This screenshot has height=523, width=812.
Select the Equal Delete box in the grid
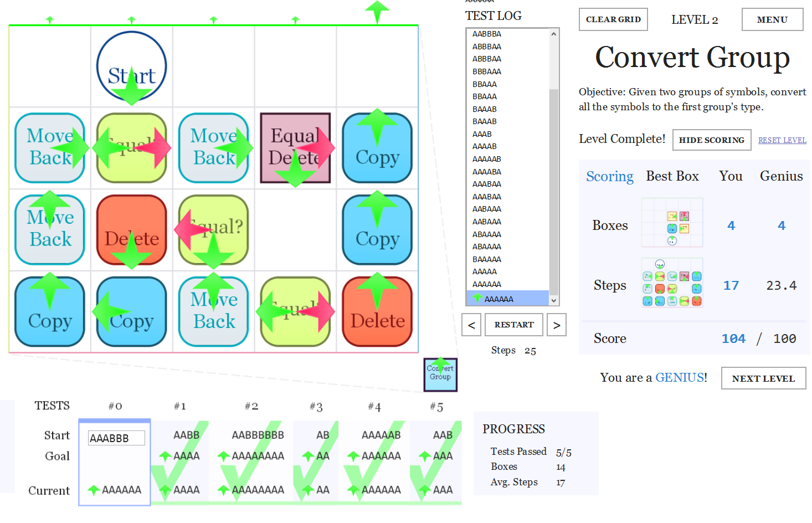tap(295, 148)
